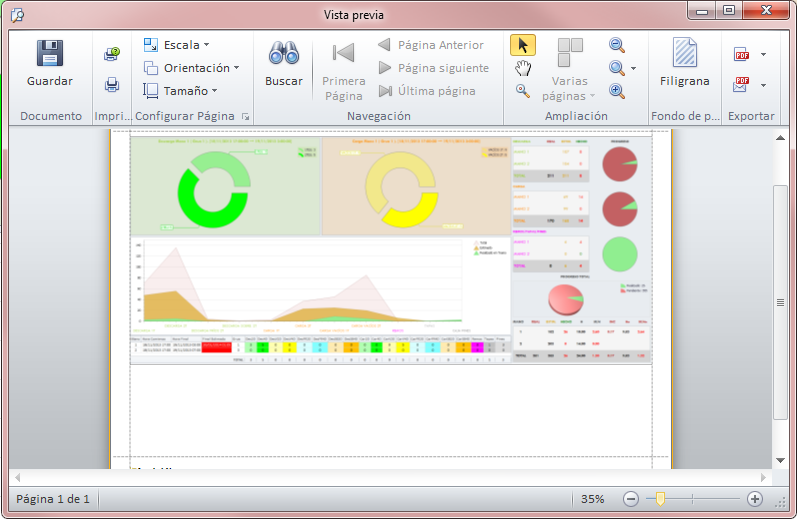This screenshot has height=519, width=797.
Task: Select the hand pan tool
Action: (x=522, y=68)
